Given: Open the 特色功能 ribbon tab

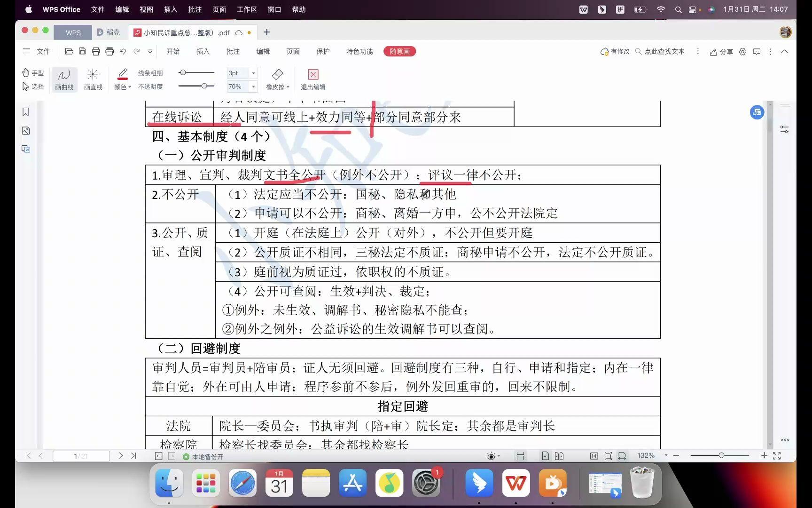Looking at the screenshot, I should pyautogui.click(x=359, y=51).
